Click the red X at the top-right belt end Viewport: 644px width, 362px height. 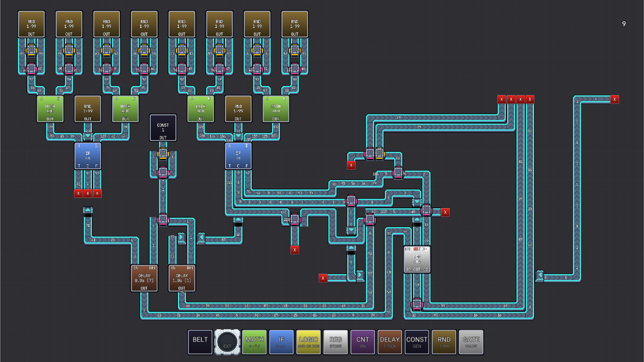tap(614, 100)
